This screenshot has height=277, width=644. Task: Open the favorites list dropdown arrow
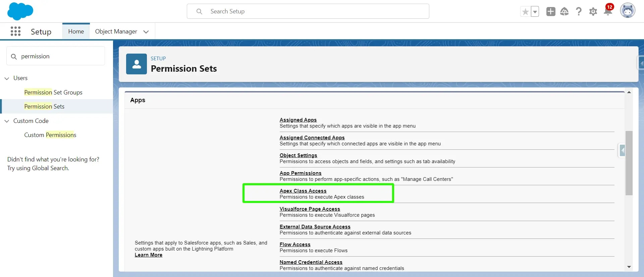pyautogui.click(x=535, y=12)
